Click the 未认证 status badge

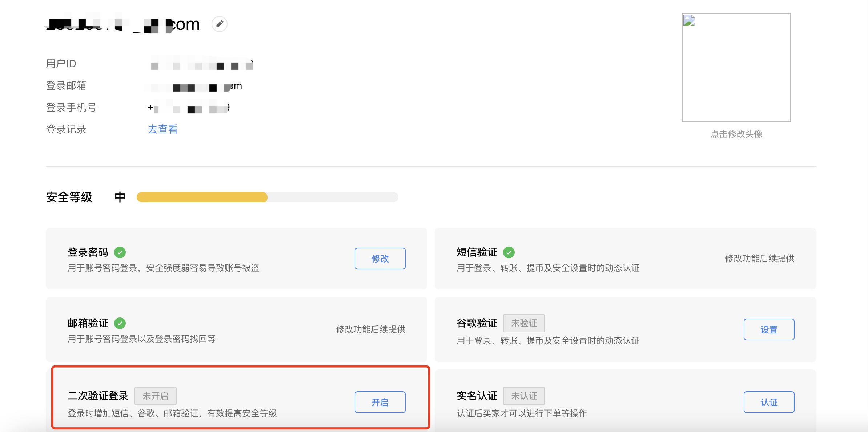(524, 396)
